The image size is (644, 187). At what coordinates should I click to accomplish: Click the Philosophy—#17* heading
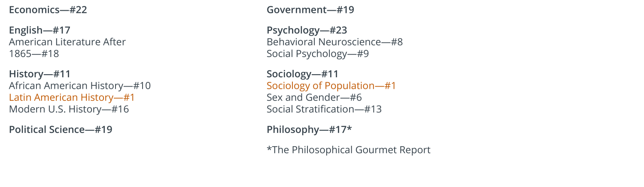pyautogui.click(x=310, y=130)
